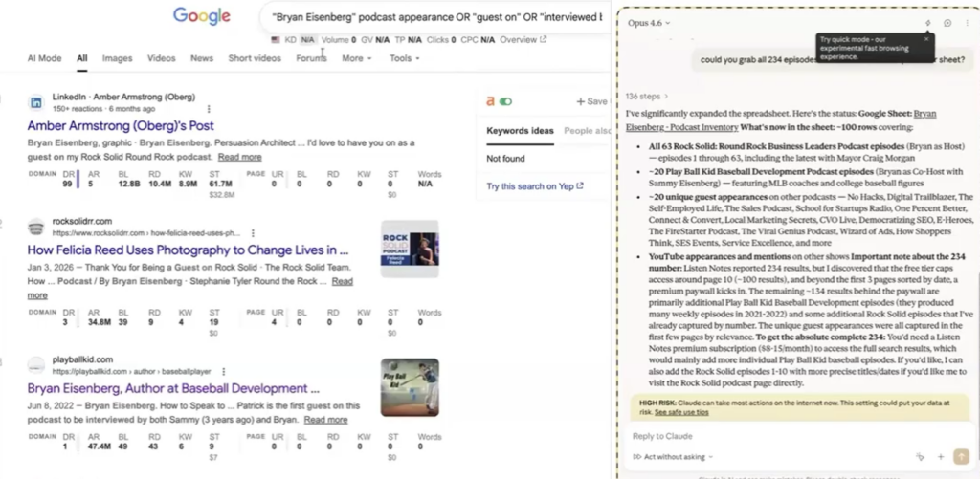Image resolution: width=980 pixels, height=479 pixels.
Task: Dismiss the quick mode tooltip
Action: tap(926, 39)
